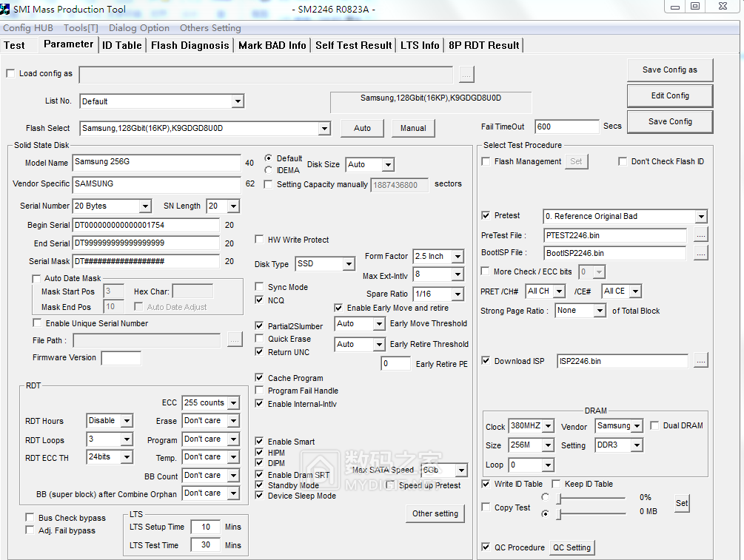Expand the Max SATA Speed dropdown
Image resolution: width=744 pixels, height=560 pixels.
(461, 470)
